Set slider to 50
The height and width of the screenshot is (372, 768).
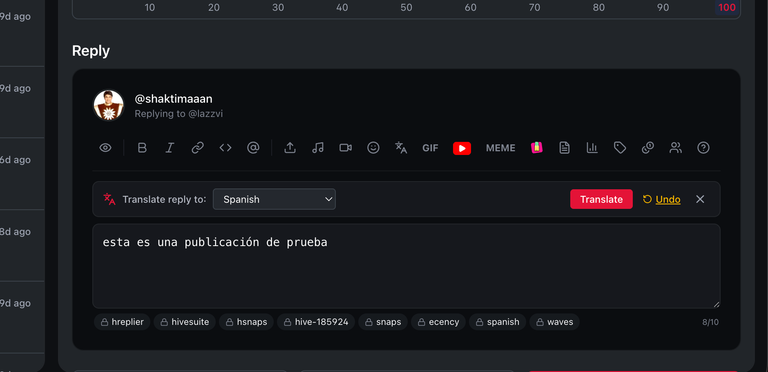tap(406, 8)
